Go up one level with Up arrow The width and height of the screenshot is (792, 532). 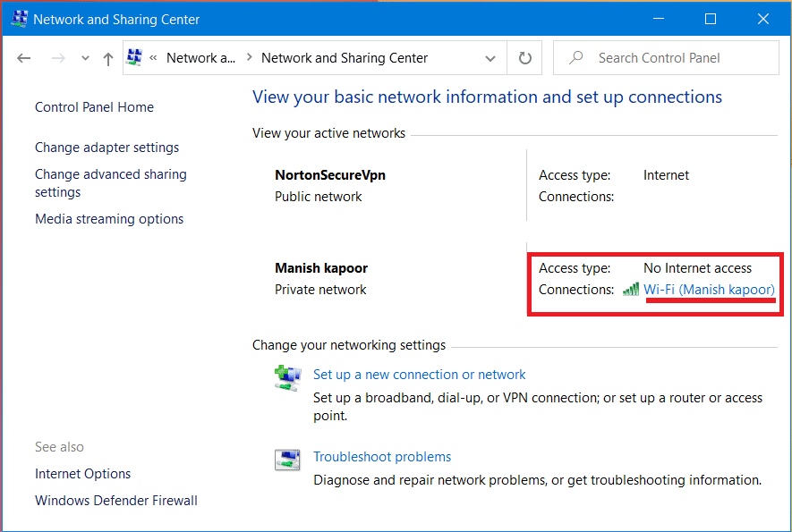(108, 58)
